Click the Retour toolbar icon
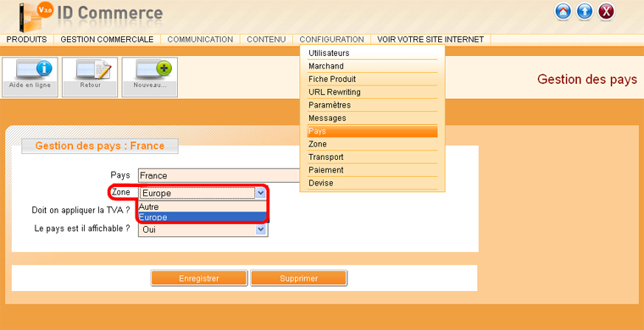The height and width of the screenshot is (330, 644). [90, 77]
